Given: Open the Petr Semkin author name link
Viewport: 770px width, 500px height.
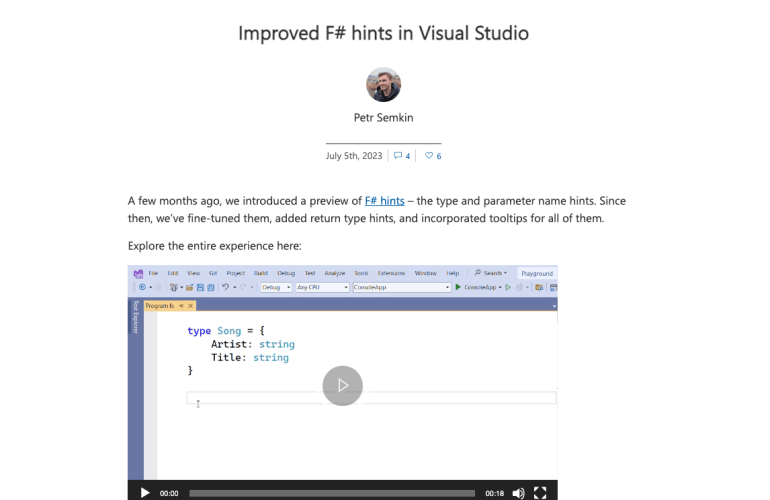Looking at the screenshot, I should click(384, 117).
